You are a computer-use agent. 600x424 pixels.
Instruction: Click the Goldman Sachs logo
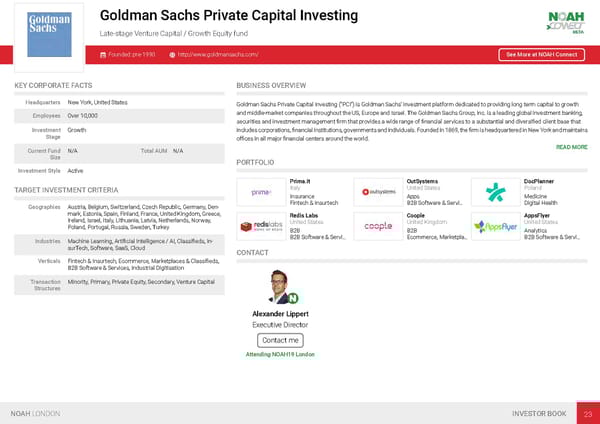coord(43,30)
